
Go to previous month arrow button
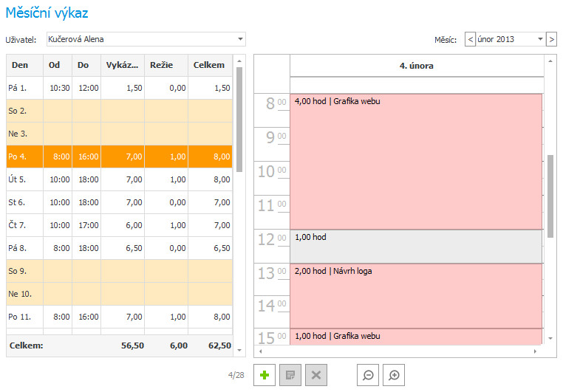coord(470,39)
